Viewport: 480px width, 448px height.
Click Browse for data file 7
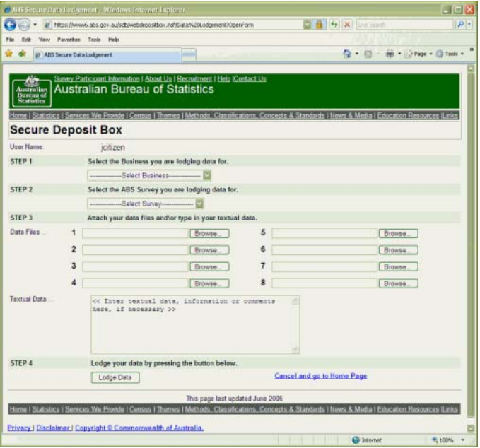(398, 266)
